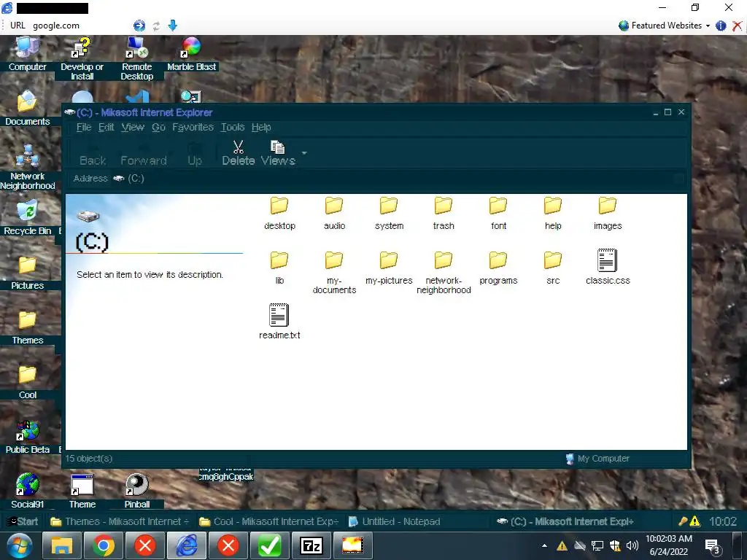Switch to Cool window in inner taskbar
Screen dimensions: 747x560
tap(269, 521)
